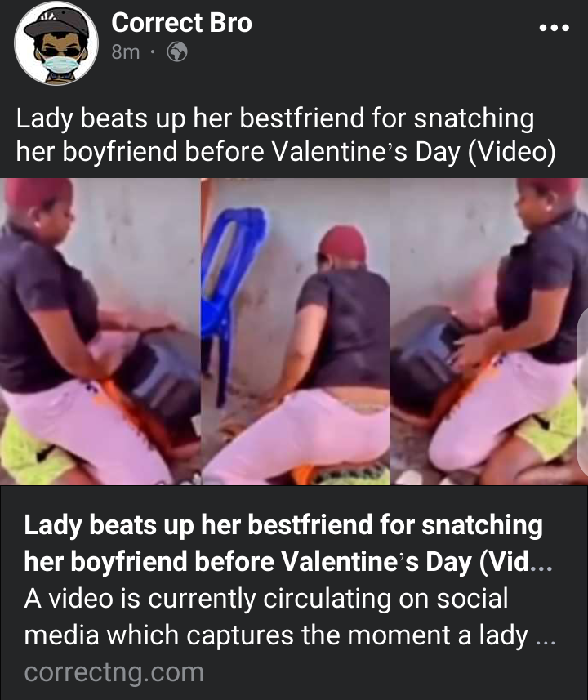Open the three-dot post options menu
The width and height of the screenshot is (588, 700).
554,28
